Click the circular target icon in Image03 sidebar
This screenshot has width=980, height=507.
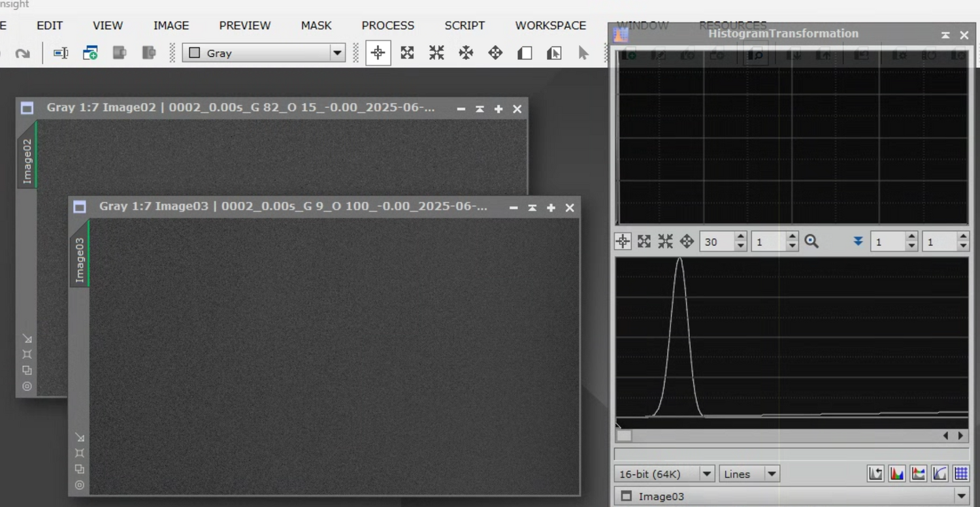[x=80, y=485]
